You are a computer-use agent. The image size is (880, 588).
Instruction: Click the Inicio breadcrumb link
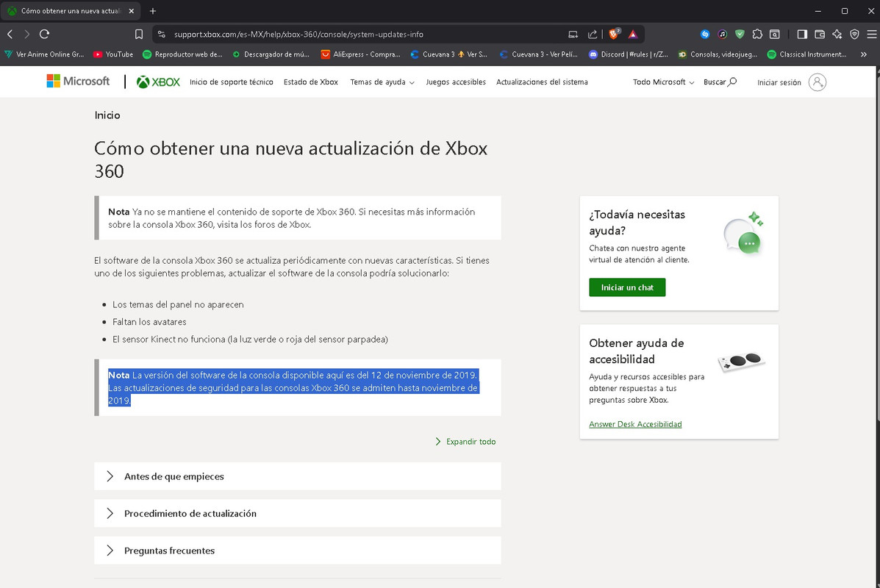(107, 115)
